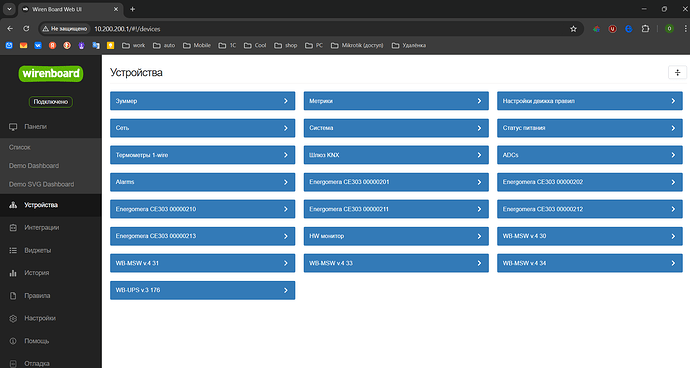The width and height of the screenshot is (690, 368).
Task: Collapse all device panels button
Action: point(677,72)
